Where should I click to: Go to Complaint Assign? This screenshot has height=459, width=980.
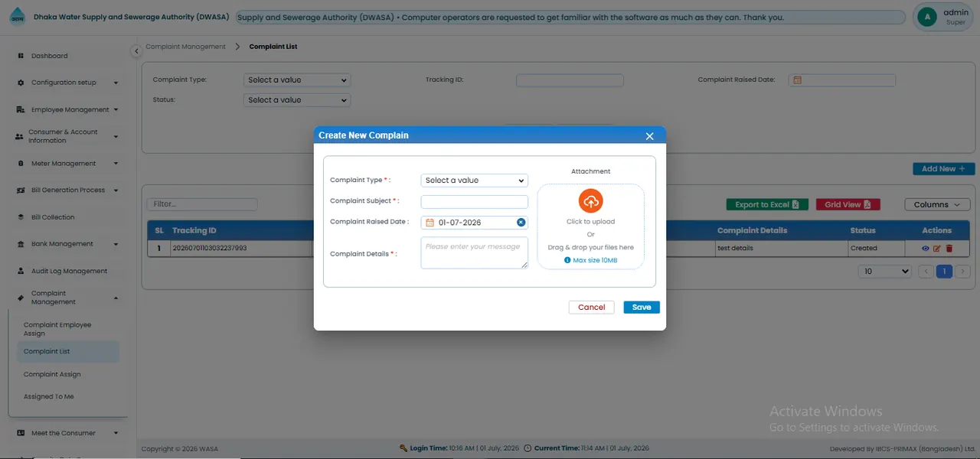[x=52, y=374]
